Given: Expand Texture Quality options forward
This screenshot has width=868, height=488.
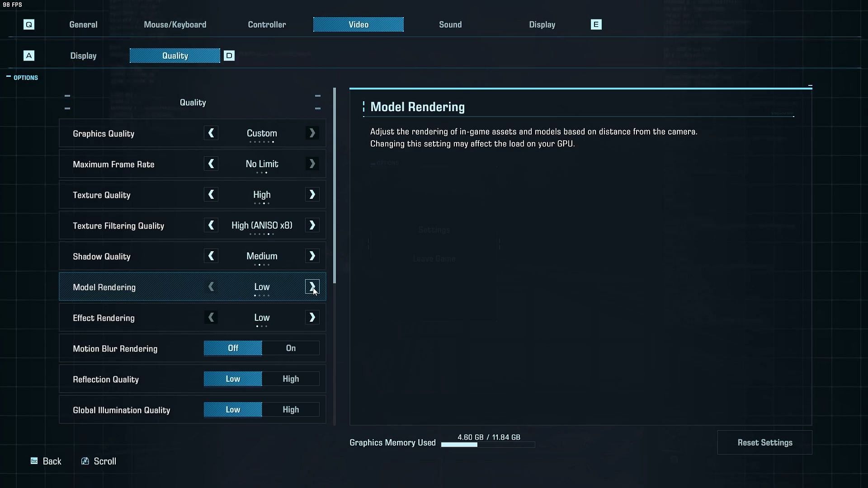Looking at the screenshot, I should (312, 194).
